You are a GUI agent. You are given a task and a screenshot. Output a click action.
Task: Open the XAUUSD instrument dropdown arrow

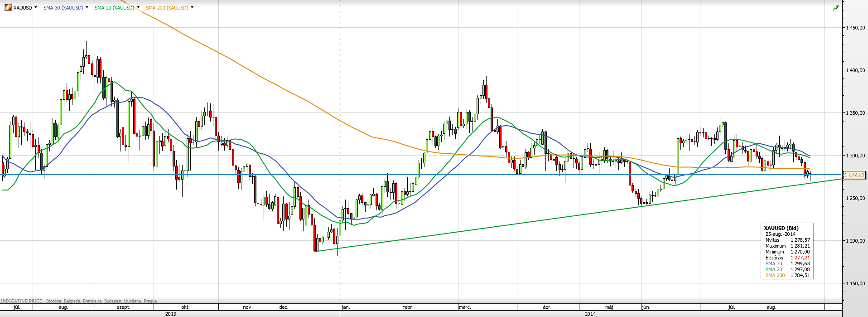point(36,7)
